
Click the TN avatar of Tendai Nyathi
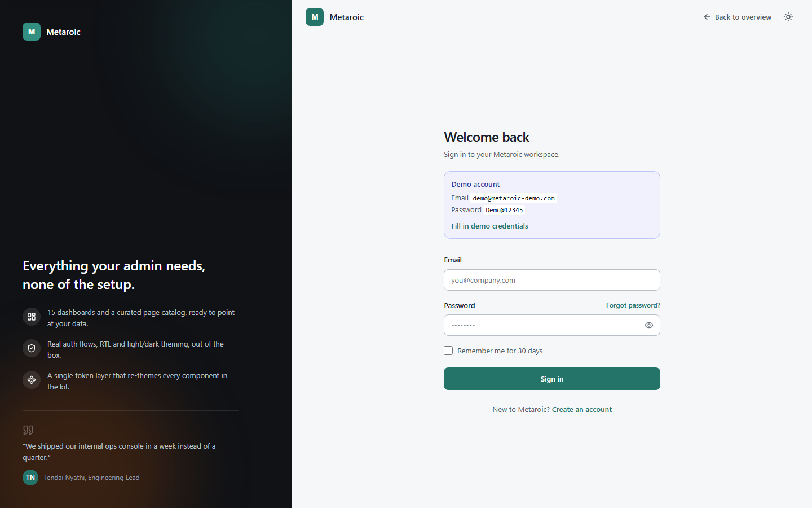pyautogui.click(x=30, y=478)
